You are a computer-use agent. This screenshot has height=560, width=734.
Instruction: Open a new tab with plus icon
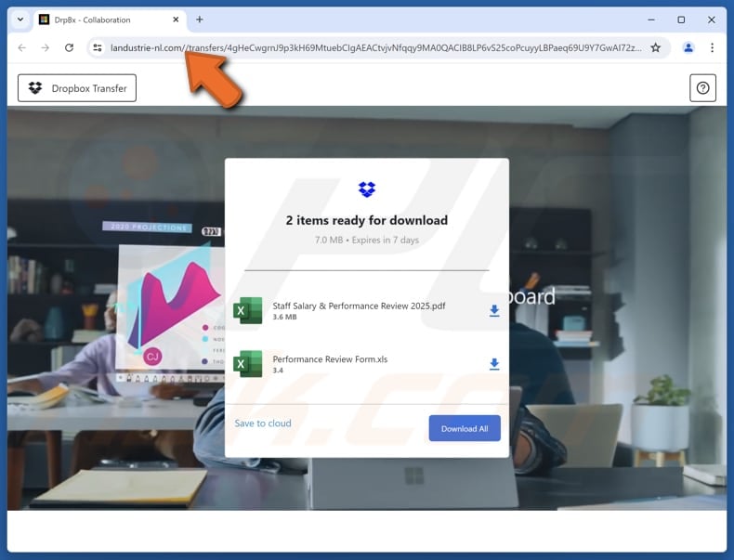(x=200, y=20)
